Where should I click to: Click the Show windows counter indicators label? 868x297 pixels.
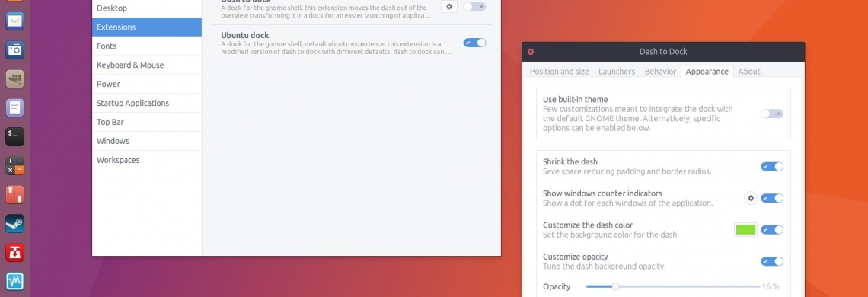pyautogui.click(x=602, y=193)
